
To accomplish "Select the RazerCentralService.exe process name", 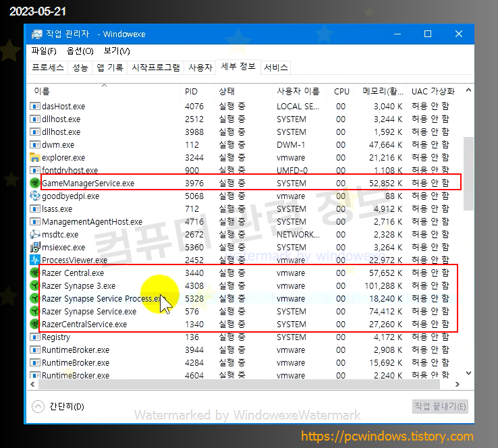I will [x=84, y=324].
